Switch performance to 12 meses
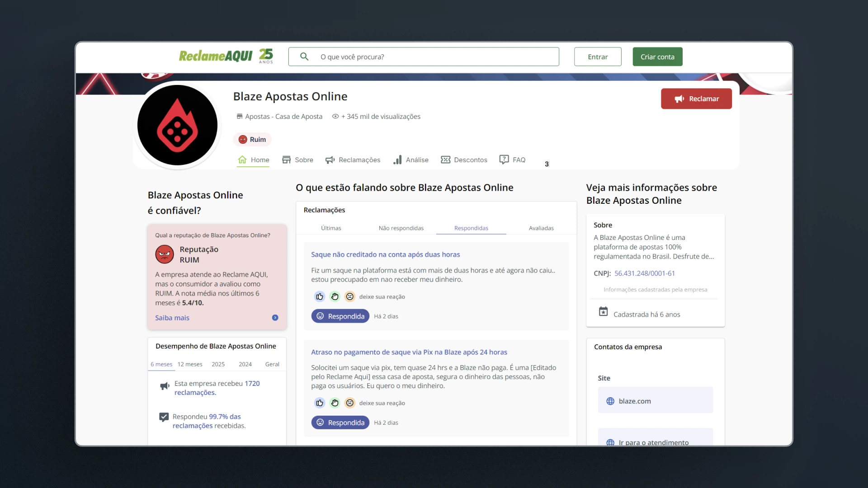Viewport: 868px width, 488px height. click(x=190, y=364)
